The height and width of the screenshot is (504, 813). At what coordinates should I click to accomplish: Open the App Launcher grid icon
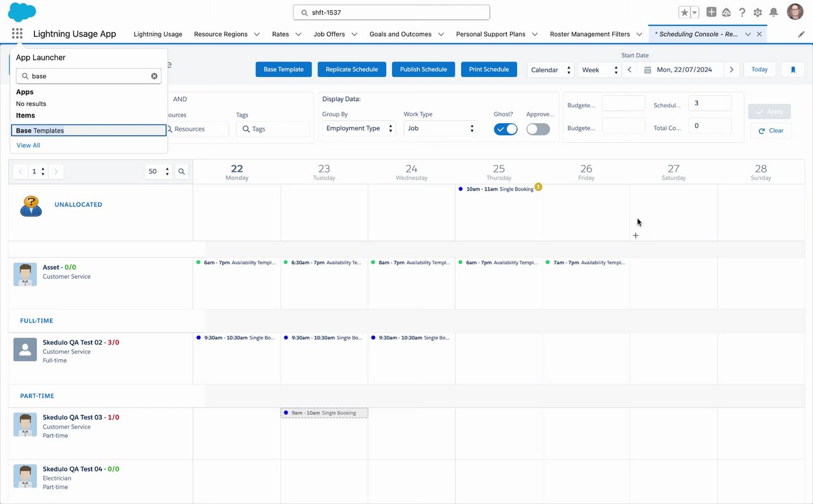pyautogui.click(x=17, y=34)
